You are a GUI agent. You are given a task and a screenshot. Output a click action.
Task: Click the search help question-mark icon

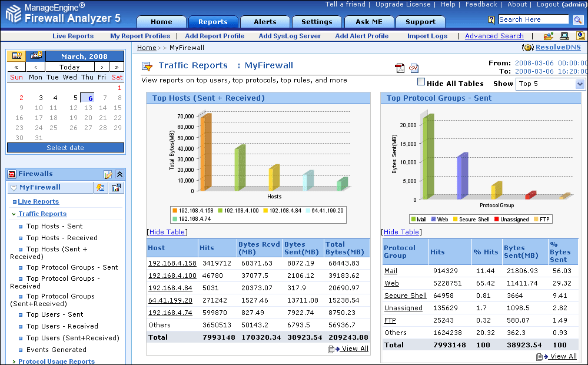[x=491, y=19]
